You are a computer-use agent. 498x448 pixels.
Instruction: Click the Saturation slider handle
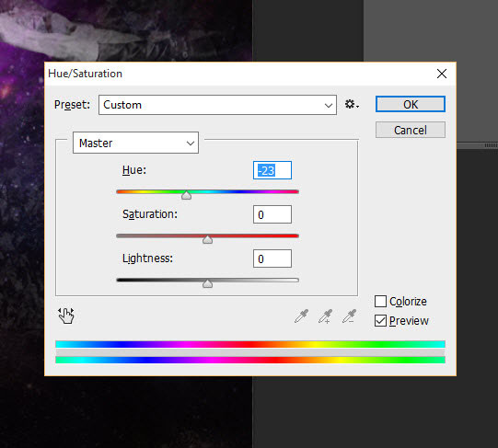(x=207, y=239)
